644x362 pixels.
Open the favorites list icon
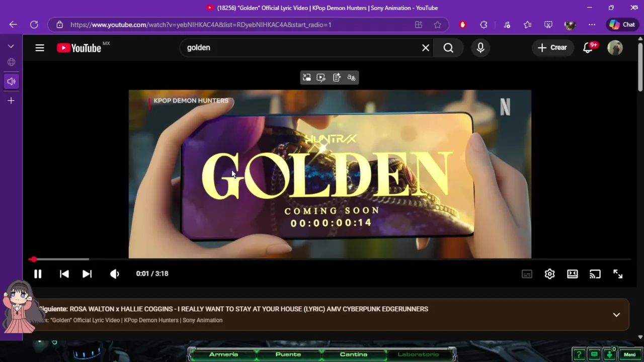527,25
